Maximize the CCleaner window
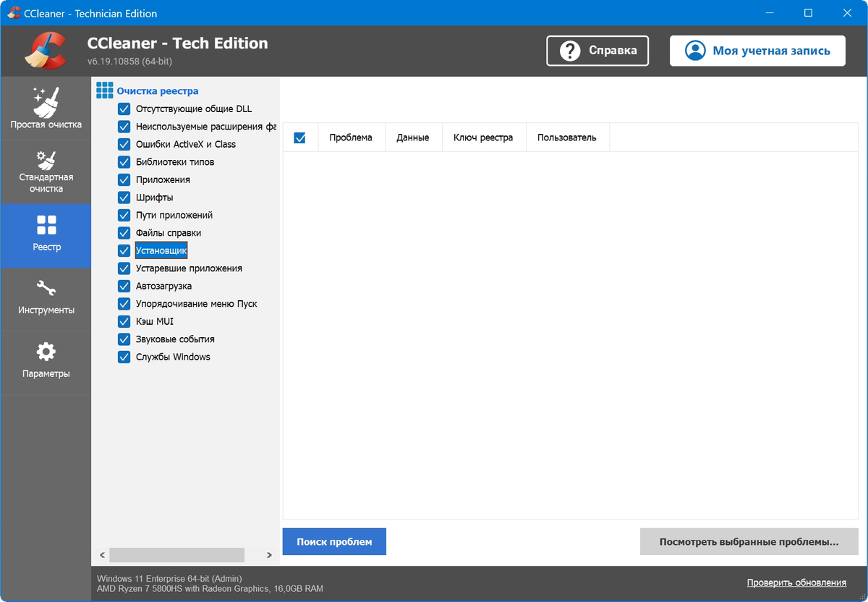The width and height of the screenshot is (868, 602). 808,13
